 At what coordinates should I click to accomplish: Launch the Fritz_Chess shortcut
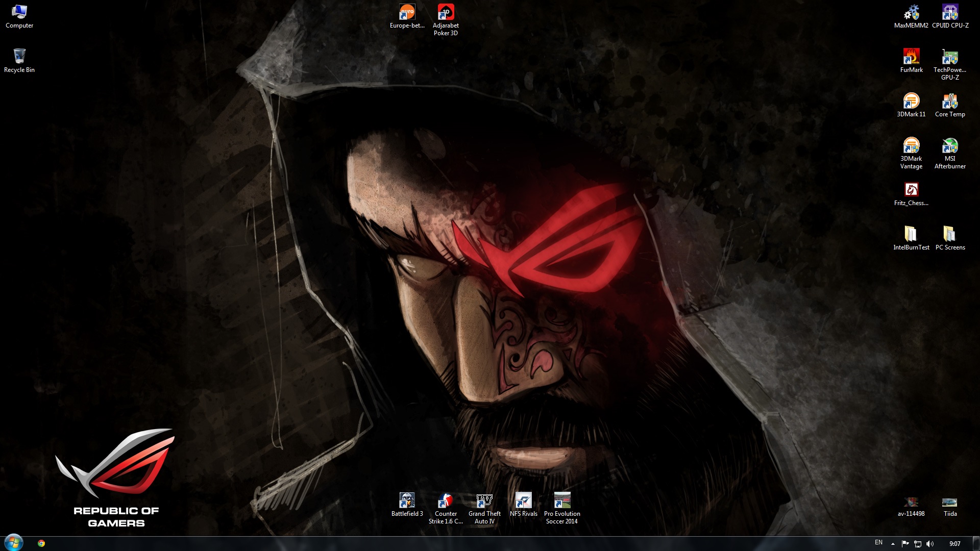click(911, 194)
